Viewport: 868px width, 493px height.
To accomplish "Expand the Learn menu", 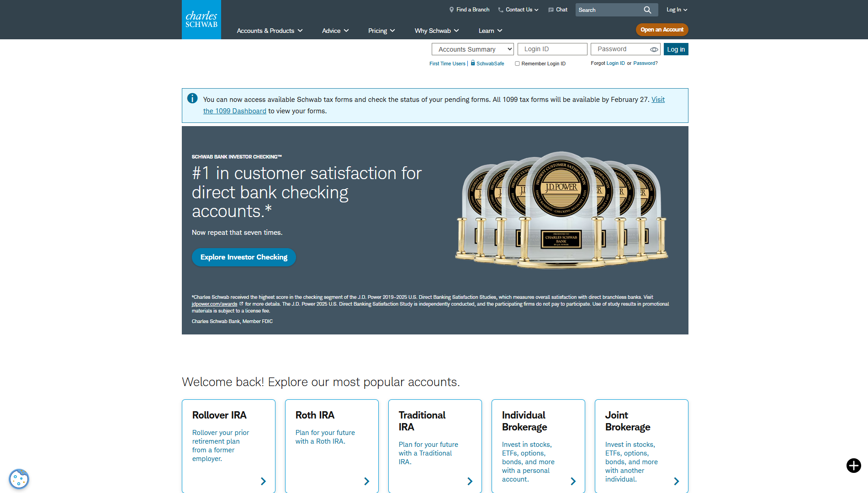I will click(x=490, y=31).
